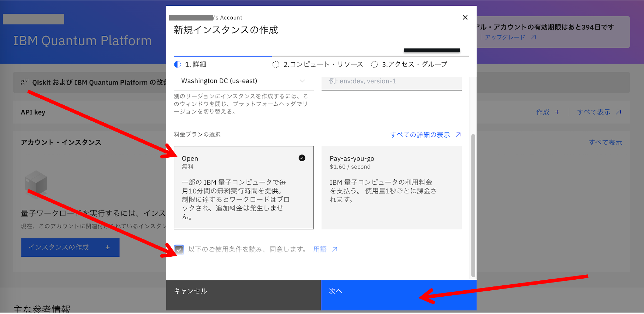
Task: Open the 用語 terms link
Action: pyautogui.click(x=325, y=249)
